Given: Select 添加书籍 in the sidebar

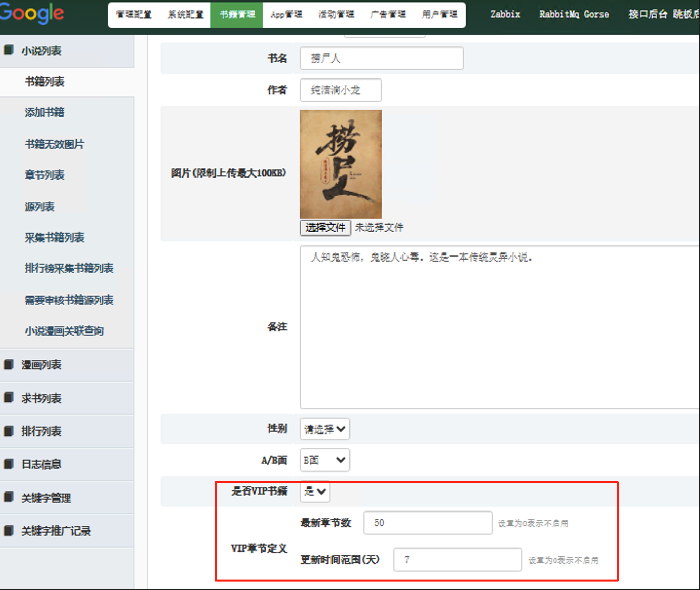Looking at the screenshot, I should [x=45, y=112].
